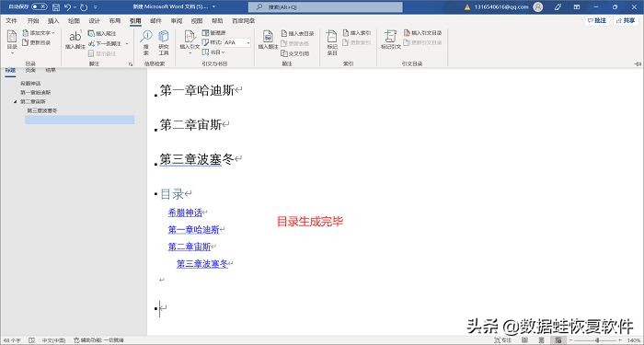Click the 搜索(Alt+Q) search box

326,7
